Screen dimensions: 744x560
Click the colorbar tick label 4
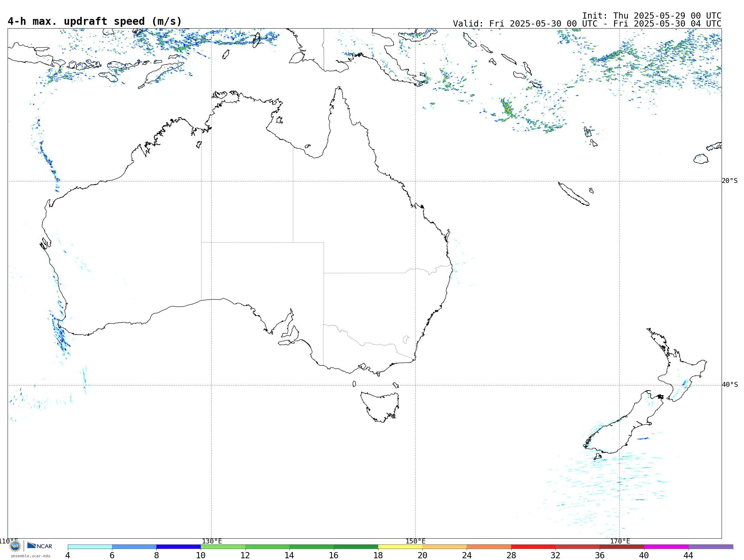pyautogui.click(x=68, y=556)
